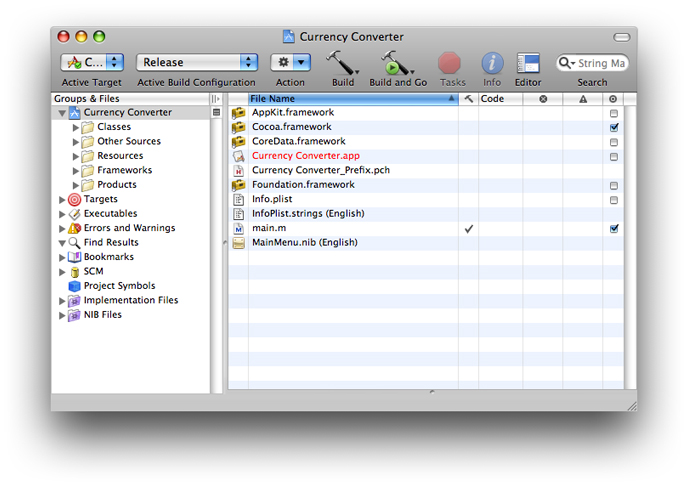This screenshot has height=486, width=688.
Task: Click the Implementation Files smart group icon
Action: [x=75, y=301]
